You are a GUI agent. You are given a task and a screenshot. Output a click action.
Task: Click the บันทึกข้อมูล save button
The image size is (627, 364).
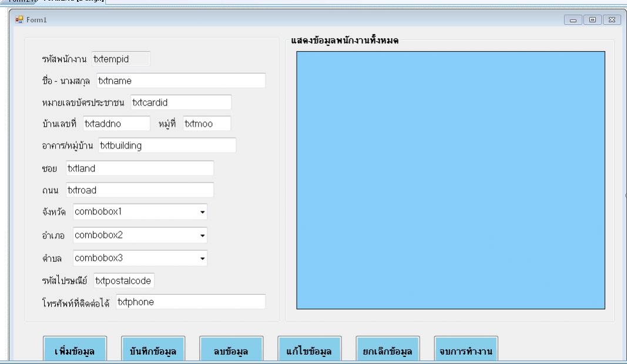[x=153, y=350]
